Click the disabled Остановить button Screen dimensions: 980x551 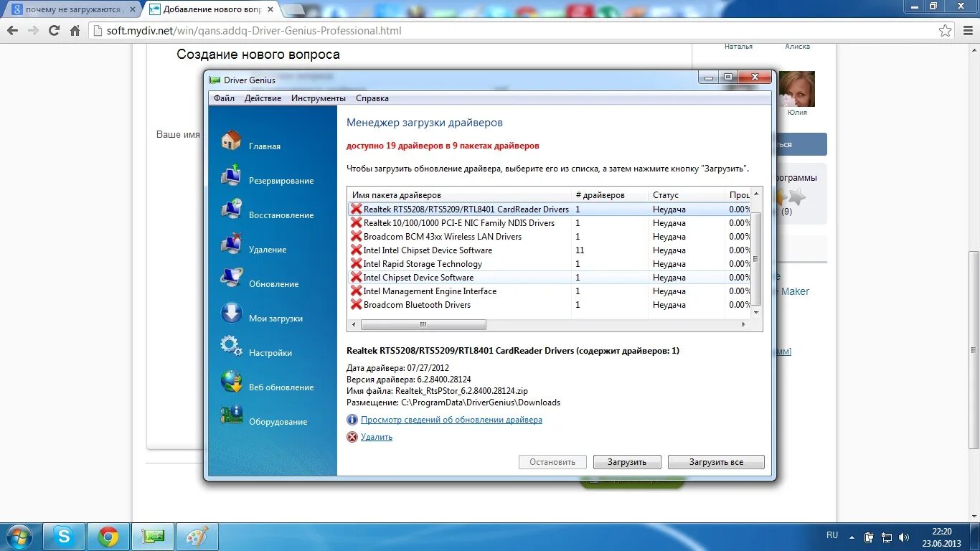tap(552, 462)
